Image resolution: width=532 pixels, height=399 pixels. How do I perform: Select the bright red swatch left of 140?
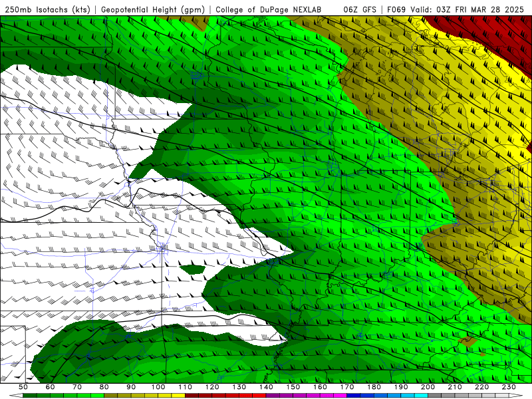coord(259,396)
